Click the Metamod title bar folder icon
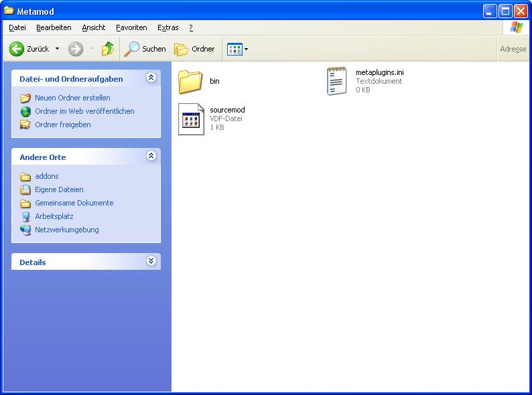Image resolution: width=532 pixels, height=395 pixels. point(9,11)
